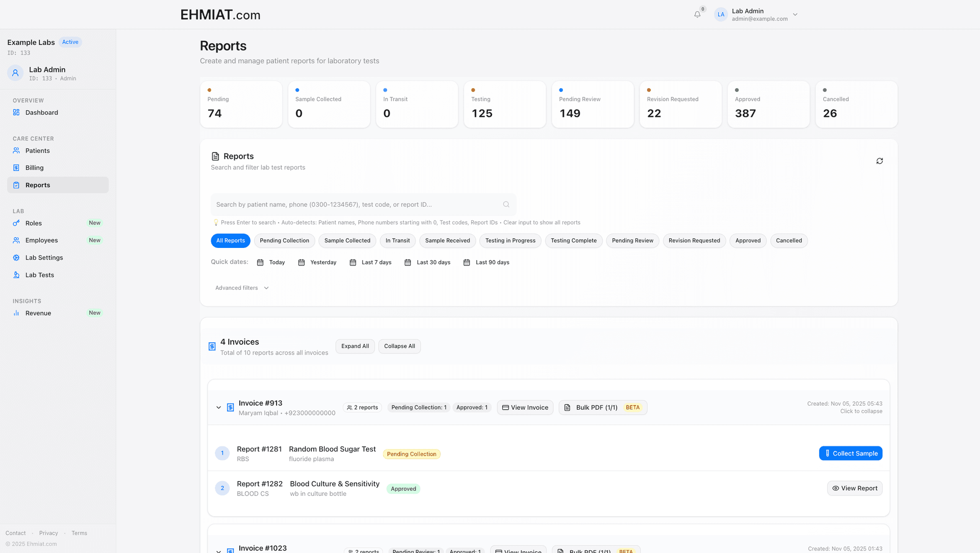Open the notifications bell
Image resolution: width=980 pixels, height=553 pixels.
(x=697, y=14)
